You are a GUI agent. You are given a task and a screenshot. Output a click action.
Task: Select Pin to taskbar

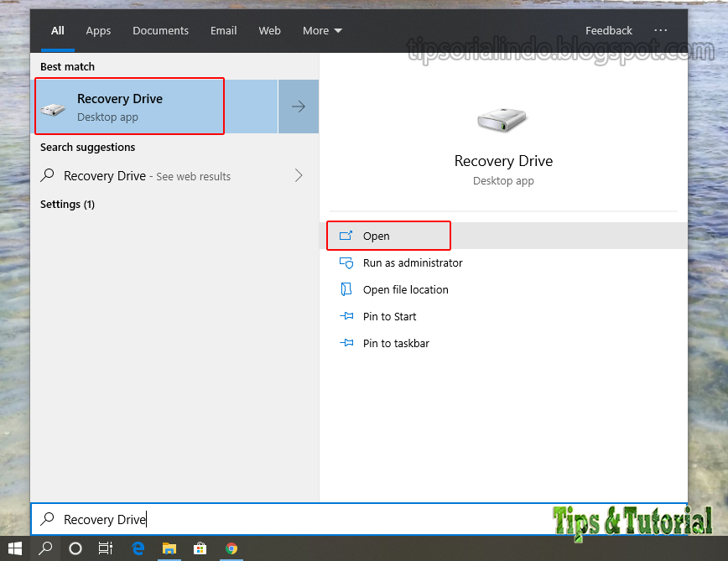(393, 343)
